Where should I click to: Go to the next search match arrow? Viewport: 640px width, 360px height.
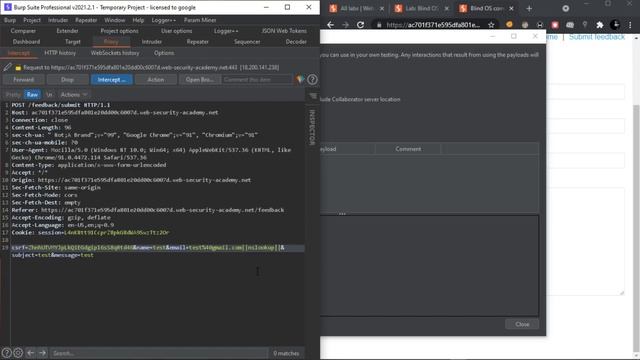pyautogui.click(x=43, y=353)
